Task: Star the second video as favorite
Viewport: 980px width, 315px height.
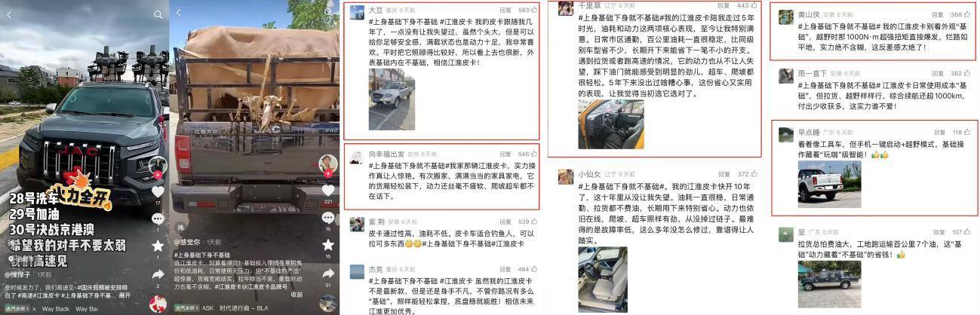Action: (328, 246)
